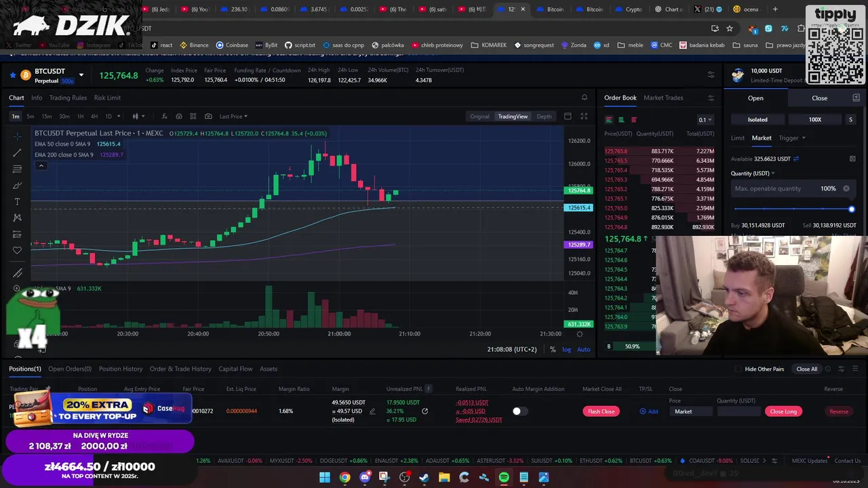Open the Risk Limit tab
Image resolution: width=868 pixels, height=488 pixels.
[x=107, y=98]
